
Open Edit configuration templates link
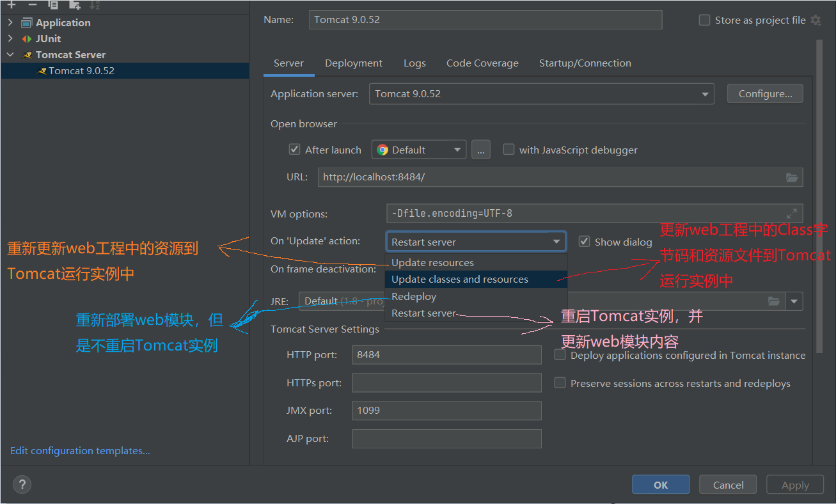(80, 451)
